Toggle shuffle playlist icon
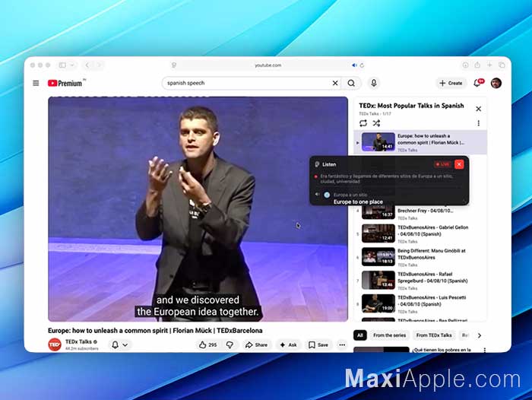The image size is (532, 400). [376, 123]
